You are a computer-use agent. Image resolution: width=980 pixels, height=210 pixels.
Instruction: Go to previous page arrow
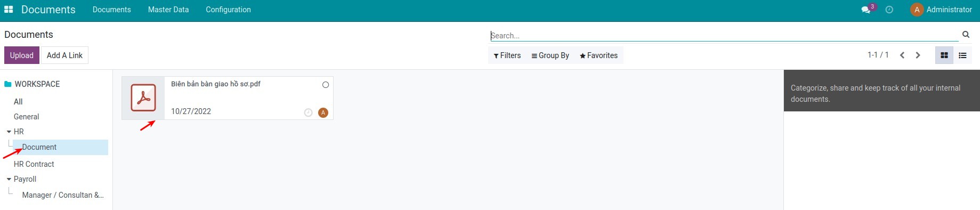902,55
